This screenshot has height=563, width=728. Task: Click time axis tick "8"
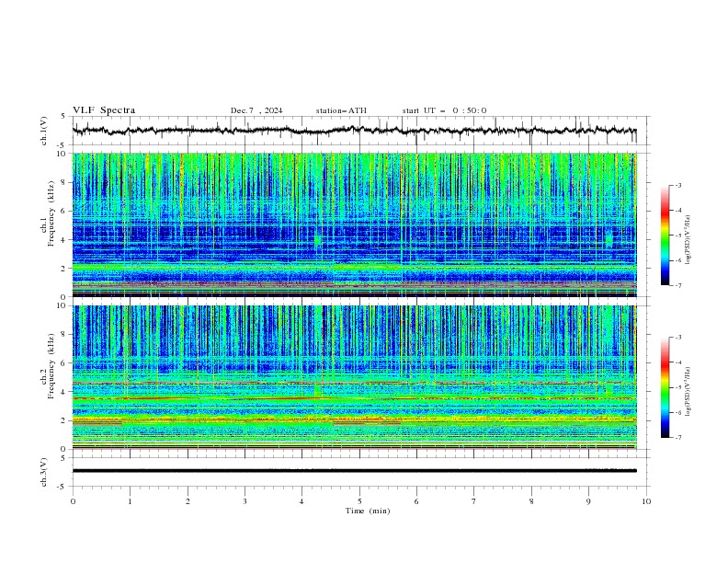pyautogui.click(x=531, y=501)
